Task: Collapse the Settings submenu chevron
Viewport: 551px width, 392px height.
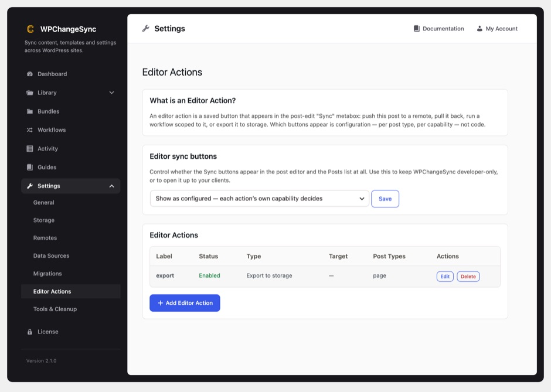Action: [x=112, y=186]
